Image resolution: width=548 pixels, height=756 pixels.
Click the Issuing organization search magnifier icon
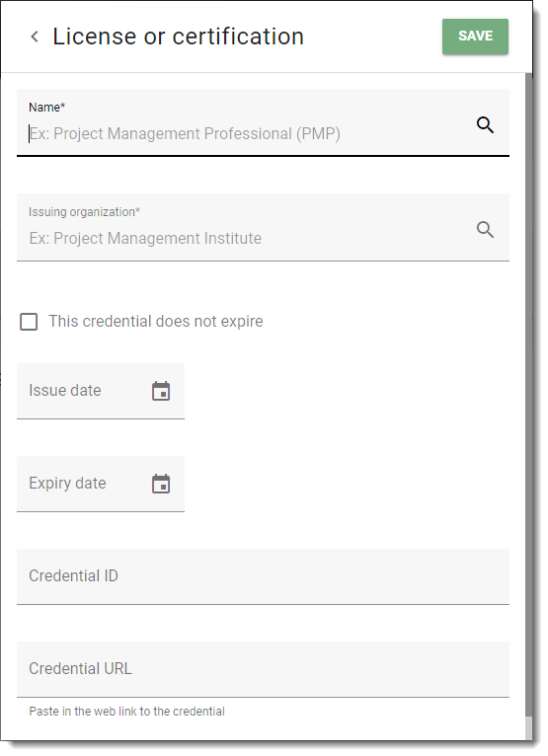click(x=485, y=230)
